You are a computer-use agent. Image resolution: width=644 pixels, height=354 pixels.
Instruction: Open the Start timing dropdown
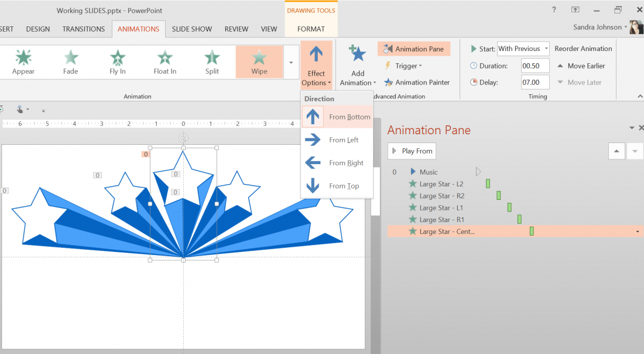[x=547, y=49]
